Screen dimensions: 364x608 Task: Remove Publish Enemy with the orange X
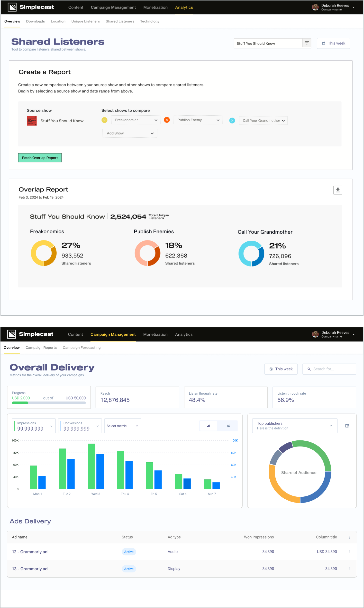[x=167, y=120]
